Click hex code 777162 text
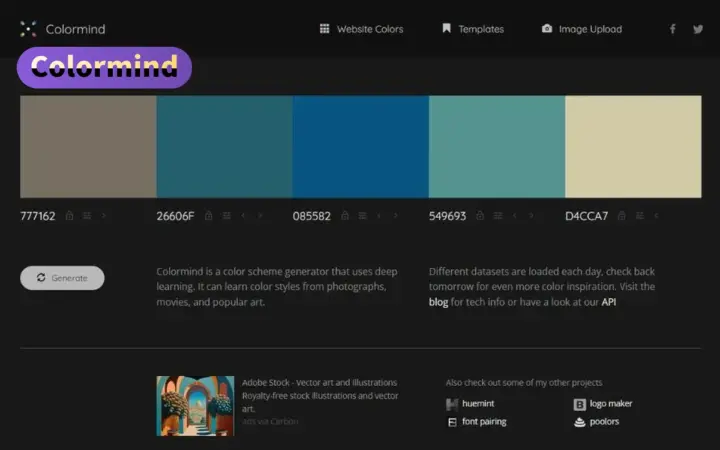720x450 pixels. [x=38, y=216]
